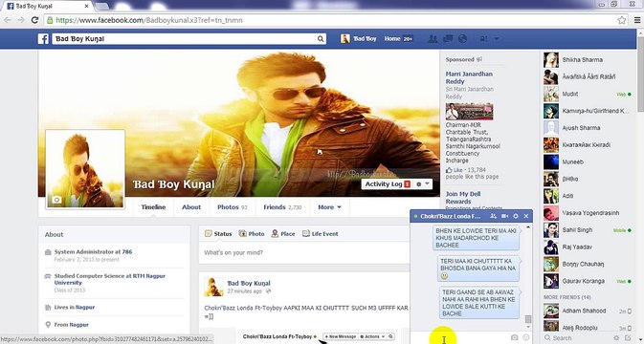Open emoticon picker in chat input
This screenshot has height=344, width=644.
click(526, 337)
